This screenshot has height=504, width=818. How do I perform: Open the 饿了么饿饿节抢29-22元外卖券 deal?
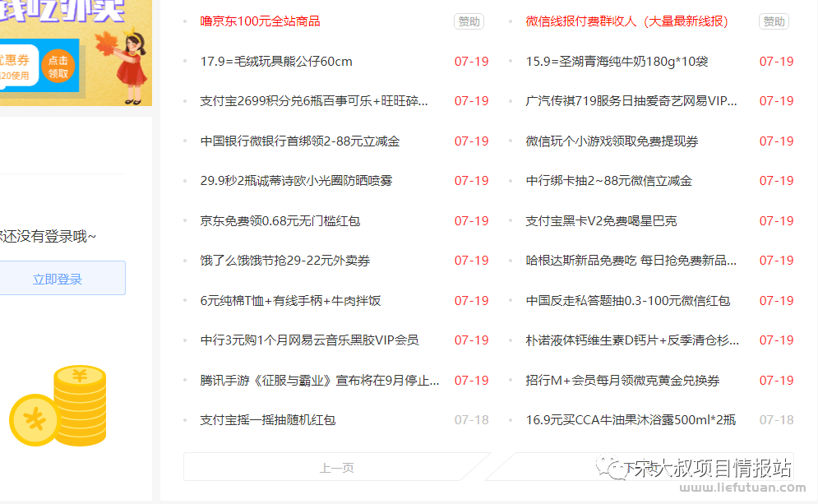(285, 261)
